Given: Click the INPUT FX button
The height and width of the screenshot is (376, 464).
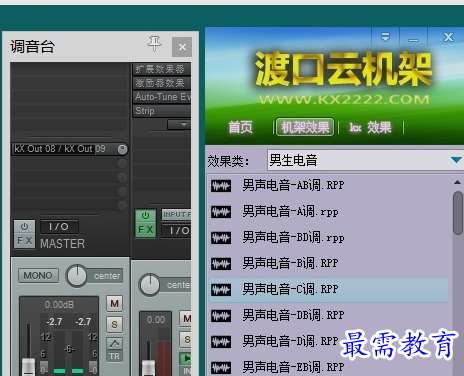Looking at the screenshot, I should coord(176,215).
